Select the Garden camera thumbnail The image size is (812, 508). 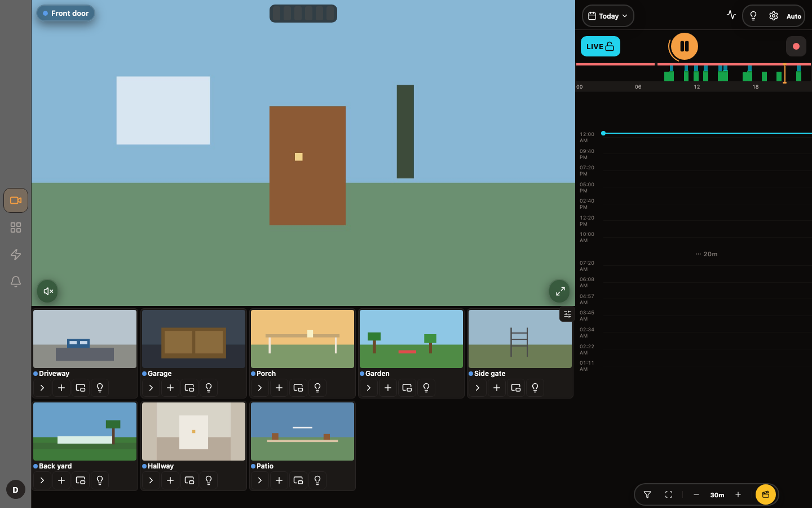pos(411,339)
